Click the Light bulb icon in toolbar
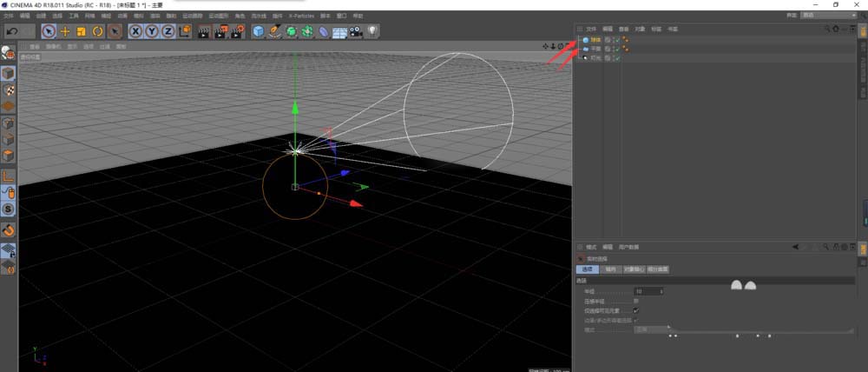868x372 pixels. pos(372,31)
